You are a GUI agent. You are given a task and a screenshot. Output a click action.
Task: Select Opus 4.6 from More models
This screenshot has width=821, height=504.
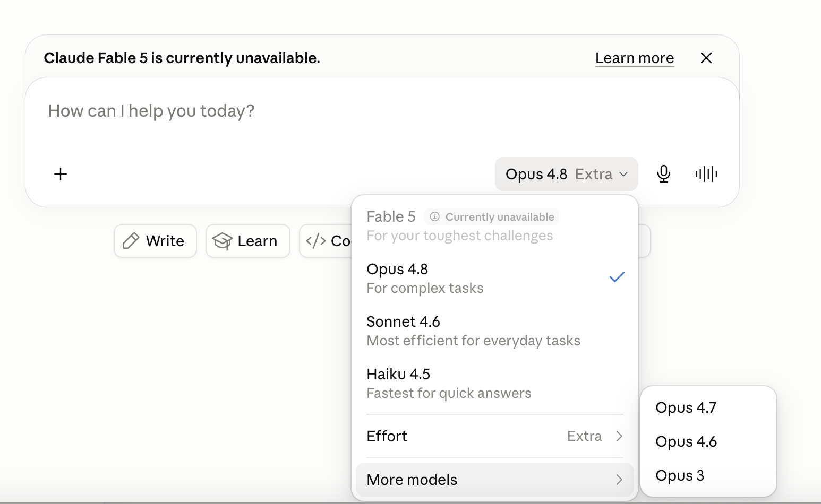[708, 441]
